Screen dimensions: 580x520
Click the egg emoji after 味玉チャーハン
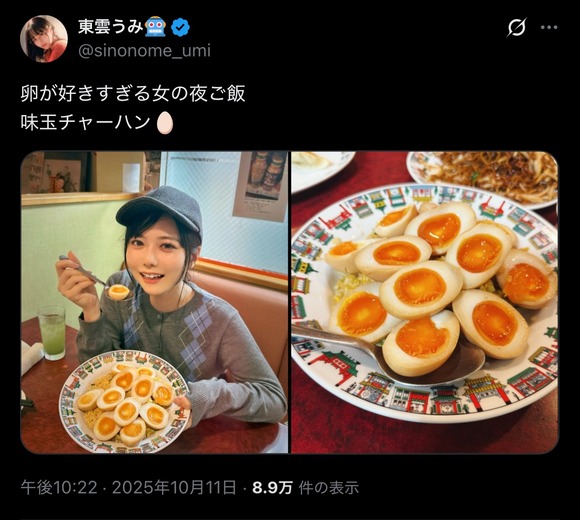(165, 123)
